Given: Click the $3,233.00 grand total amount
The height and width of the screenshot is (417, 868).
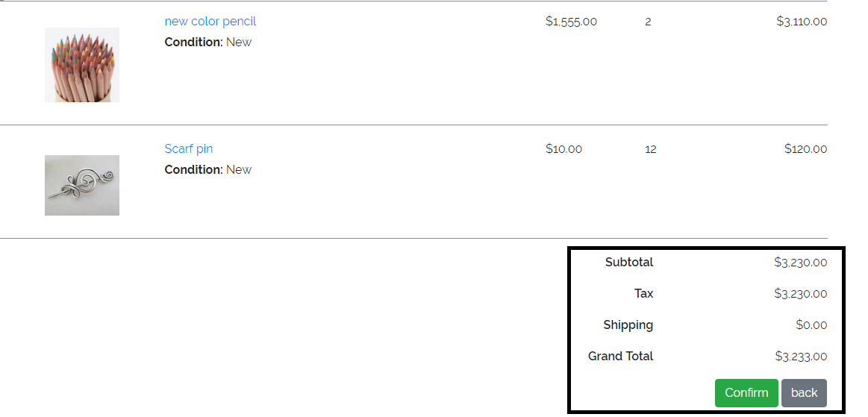Looking at the screenshot, I should 801,356.
